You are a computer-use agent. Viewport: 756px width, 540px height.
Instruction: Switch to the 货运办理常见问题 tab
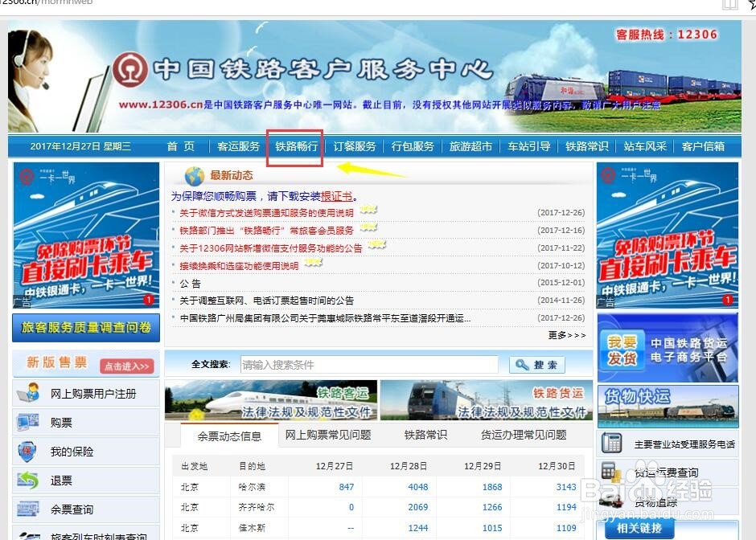(524, 435)
